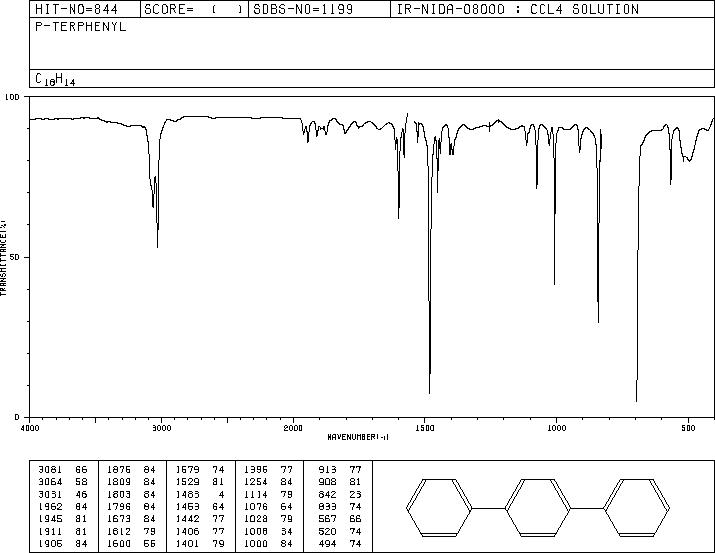Screen dimensions: 715x553
Task: Click transmittance value 46 beside 3031
Action: tap(81, 494)
